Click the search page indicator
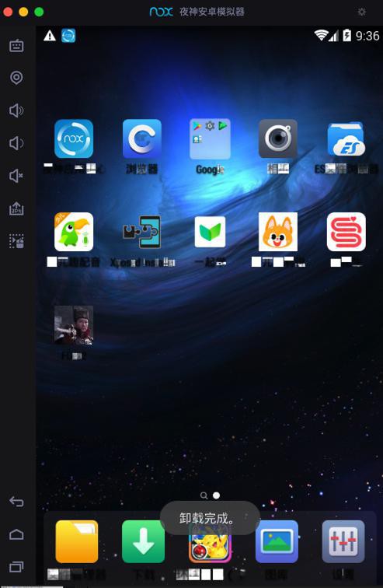383x588 pixels. point(204,495)
